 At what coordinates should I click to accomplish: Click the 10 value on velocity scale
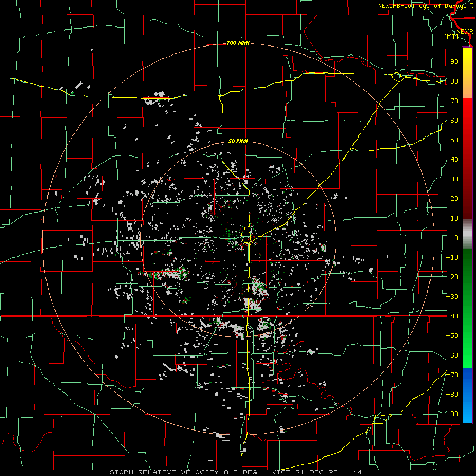tap(454, 218)
